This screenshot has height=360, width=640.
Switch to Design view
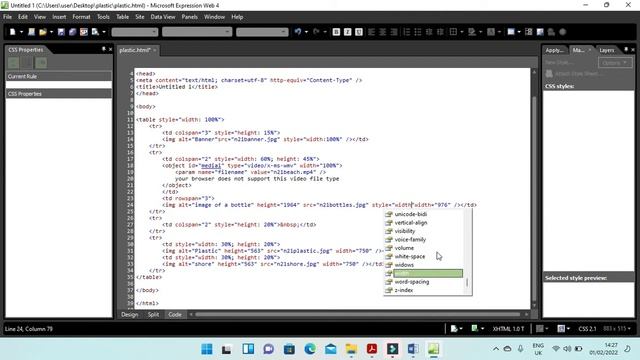[x=130, y=314]
